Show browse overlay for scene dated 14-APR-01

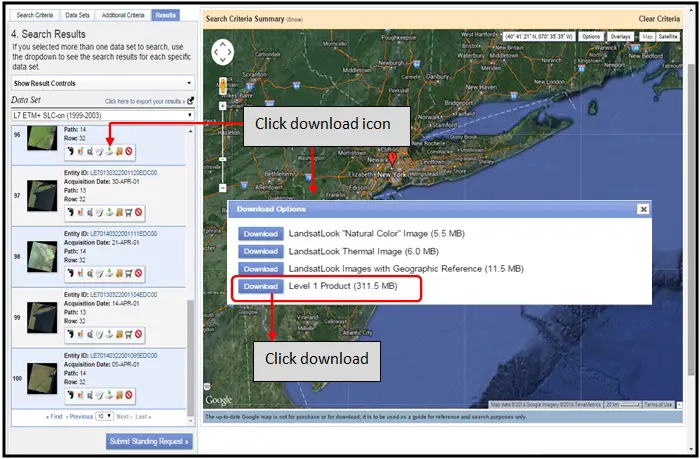click(x=80, y=334)
